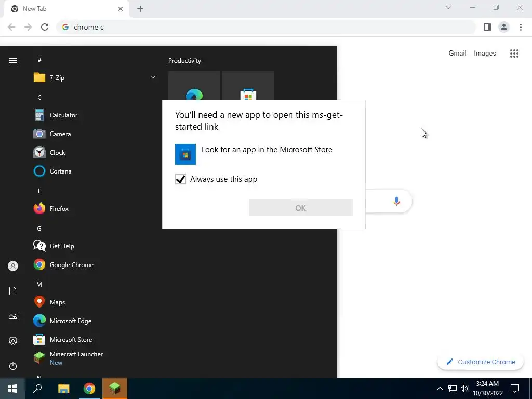Screen dimensions: 532x399
Task: Click Customize Chrome button
Action: point(481,362)
